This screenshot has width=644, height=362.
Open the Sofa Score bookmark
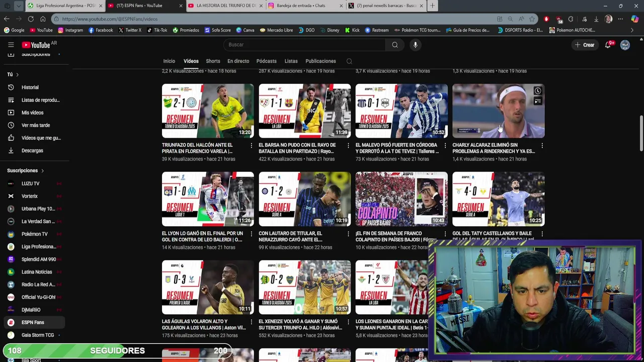[217, 30]
